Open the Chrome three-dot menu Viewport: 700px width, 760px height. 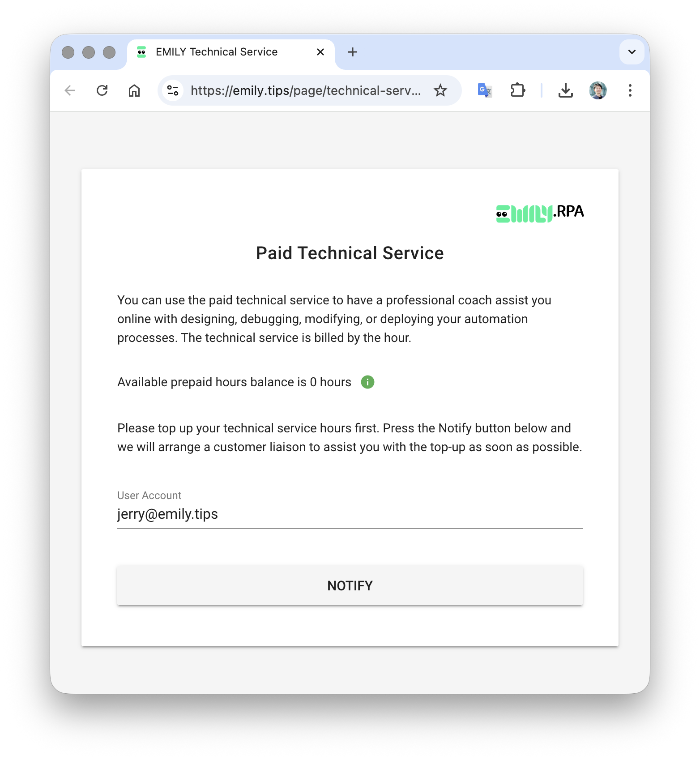tap(630, 90)
